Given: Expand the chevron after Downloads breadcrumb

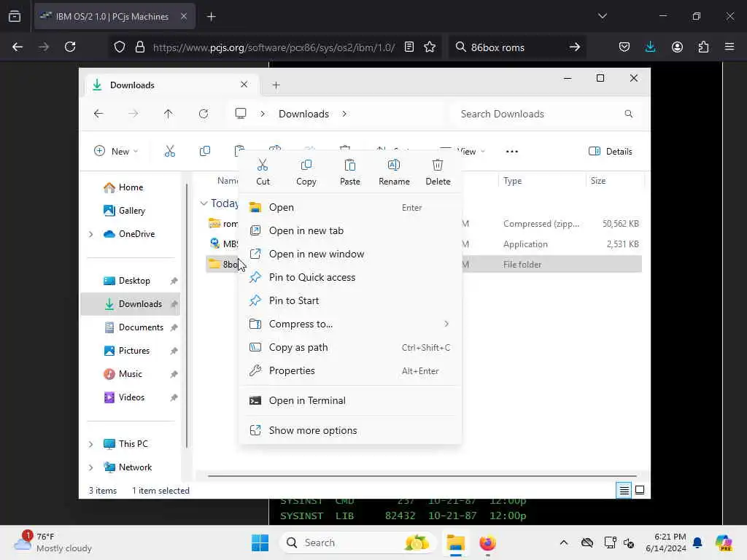Looking at the screenshot, I should click(344, 114).
